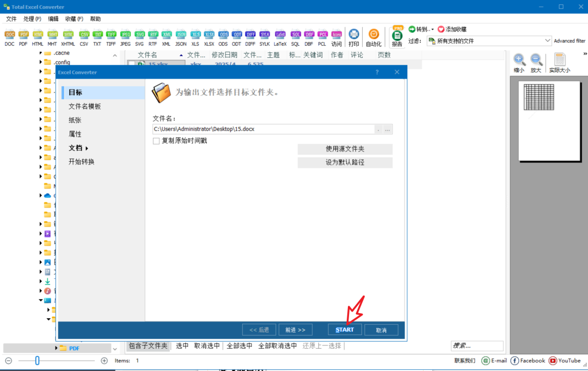Image resolution: width=588 pixels, height=371 pixels.
Task: Open the PRO Report (报告) icon
Action: point(397,37)
